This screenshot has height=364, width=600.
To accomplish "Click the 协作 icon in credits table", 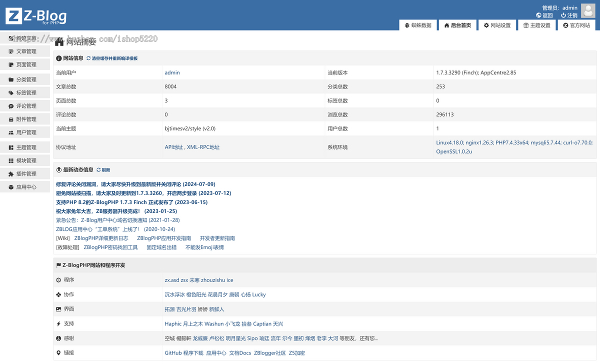I will tap(59, 294).
